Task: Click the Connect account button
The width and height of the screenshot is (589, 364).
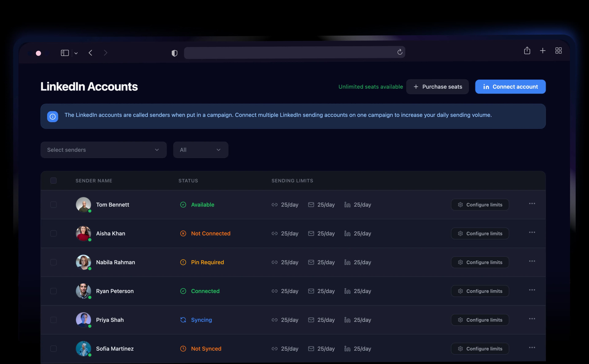Action: click(x=510, y=87)
